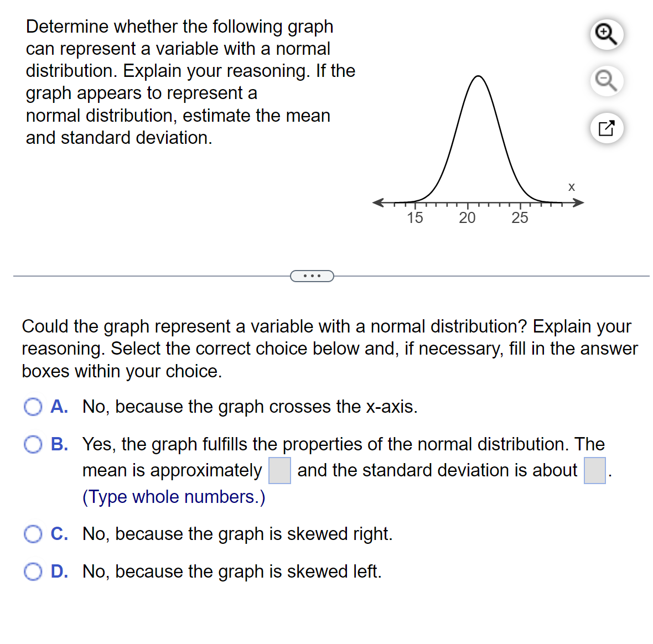The height and width of the screenshot is (644, 653).
Task: Select the plus magnifier above the graph
Action: click(607, 34)
